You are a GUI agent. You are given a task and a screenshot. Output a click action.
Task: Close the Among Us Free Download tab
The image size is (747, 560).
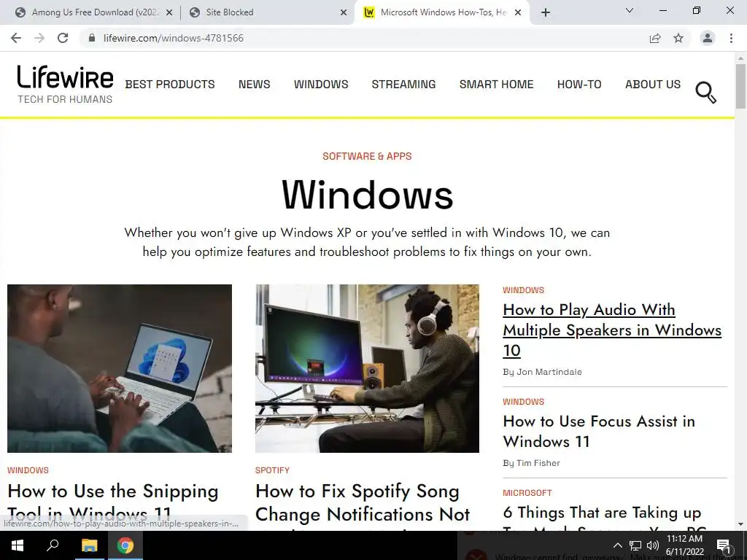click(169, 13)
